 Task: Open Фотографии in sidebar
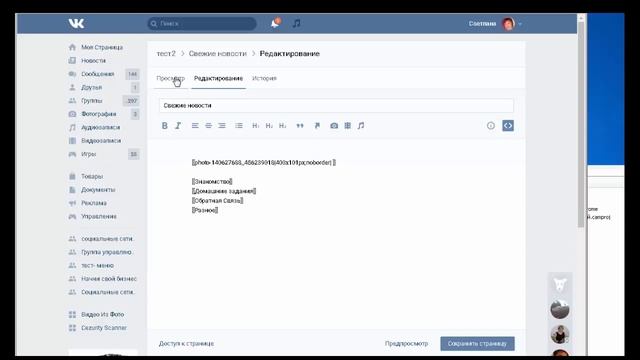pyautogui.click(x=98, y=114)
